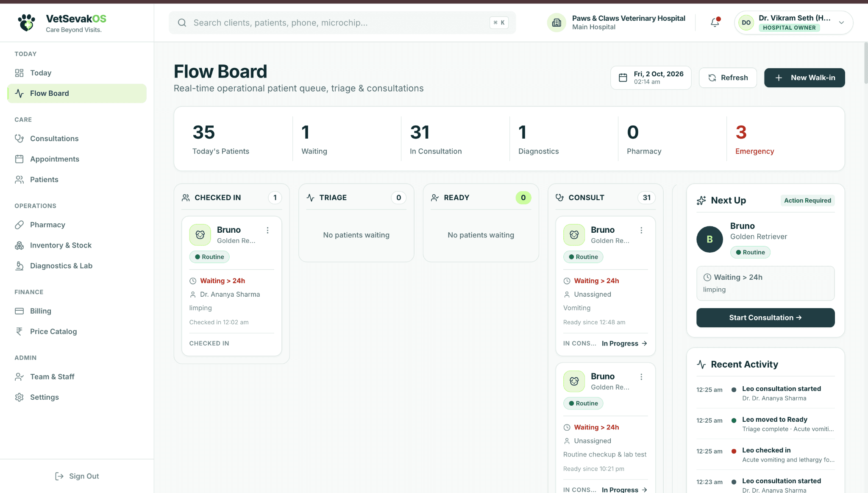Click the Ready column person-check icon

435,198
